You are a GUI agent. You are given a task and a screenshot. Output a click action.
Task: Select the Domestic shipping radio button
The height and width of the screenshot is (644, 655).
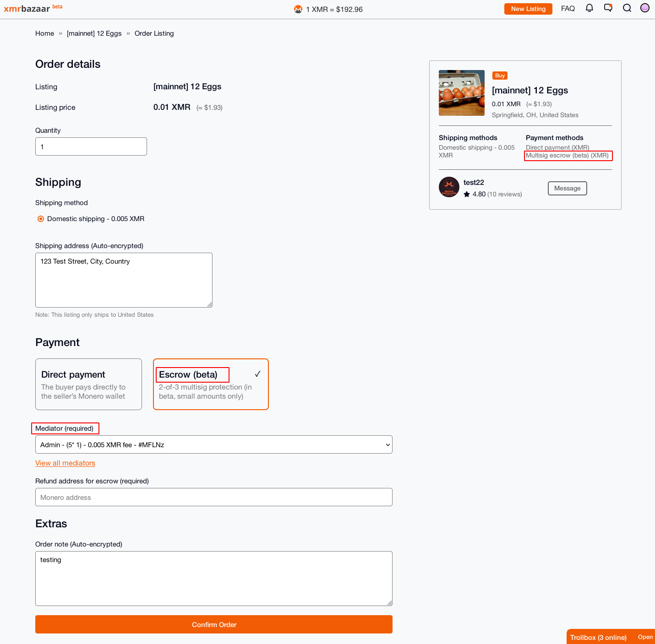pos(41,219)
